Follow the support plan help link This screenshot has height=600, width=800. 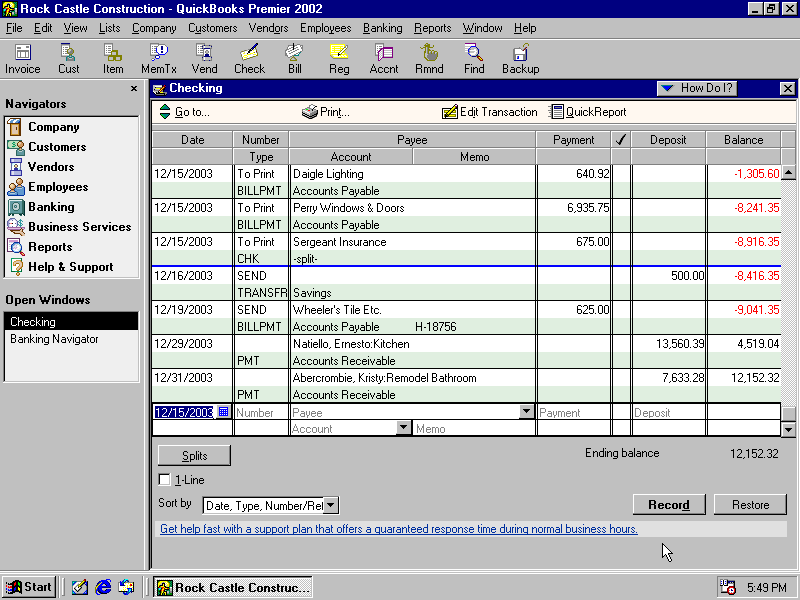coord(399,529)
